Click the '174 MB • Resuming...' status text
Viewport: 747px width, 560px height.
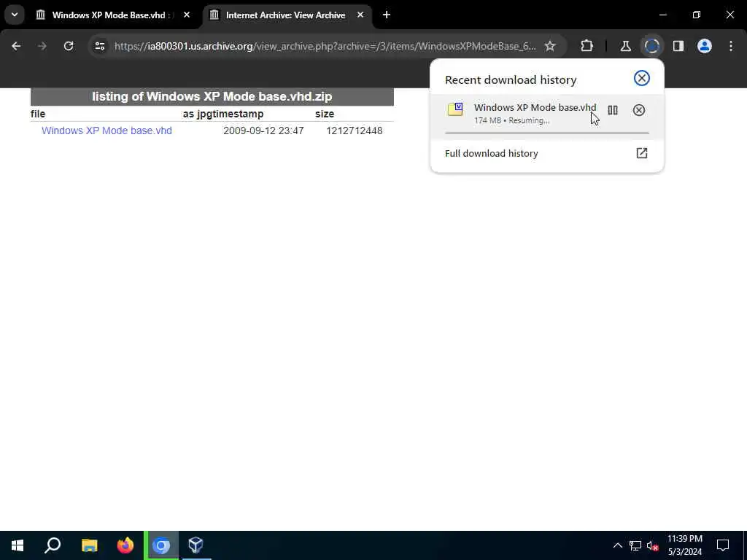pos(511,120)
